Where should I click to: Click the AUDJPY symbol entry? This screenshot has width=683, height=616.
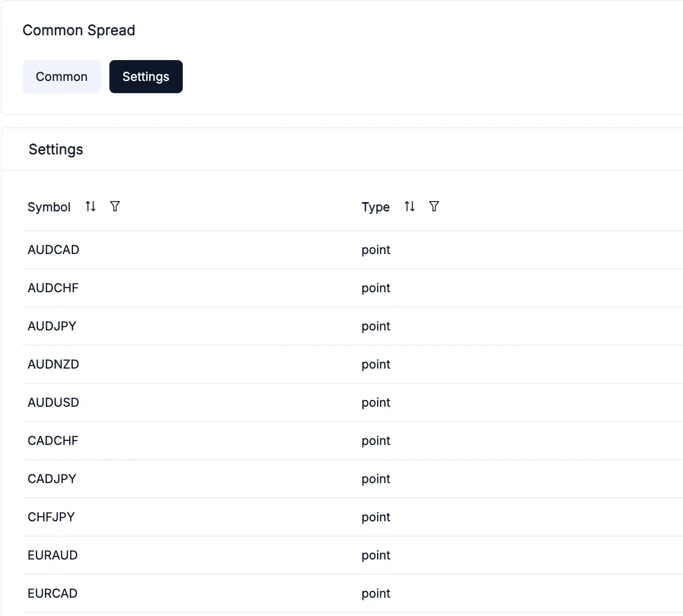(52, 326)
